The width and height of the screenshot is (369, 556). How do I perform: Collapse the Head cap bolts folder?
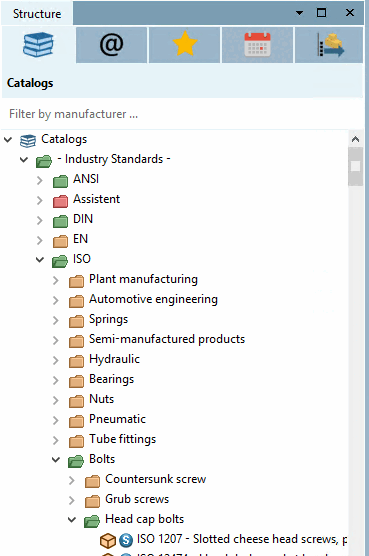pyautogui.click(x=72, y=520)
